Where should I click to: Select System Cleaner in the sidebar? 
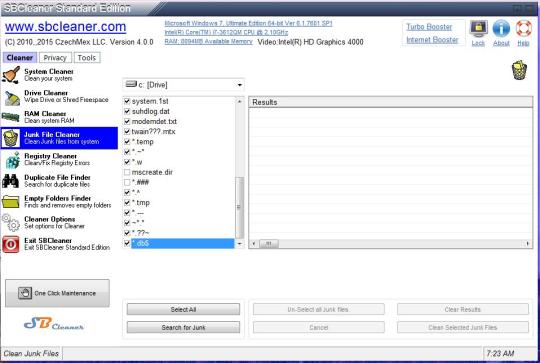point(59,75)
